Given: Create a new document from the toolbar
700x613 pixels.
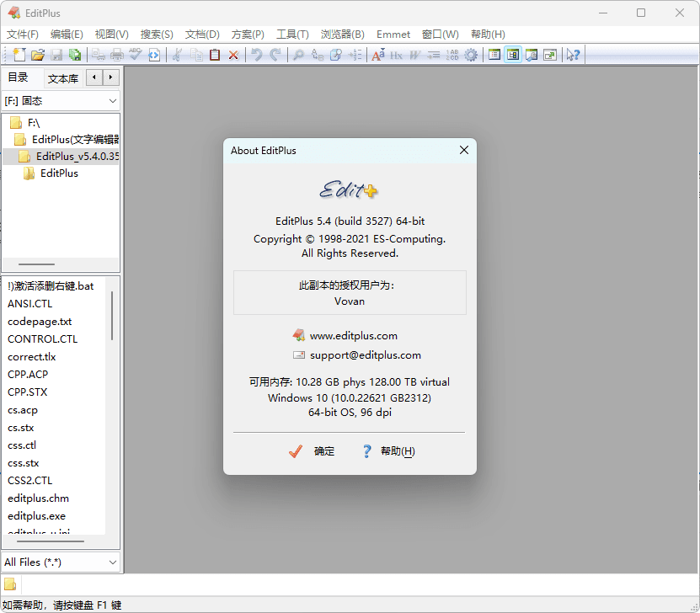Looking at the screenshot, I should 19,55.
